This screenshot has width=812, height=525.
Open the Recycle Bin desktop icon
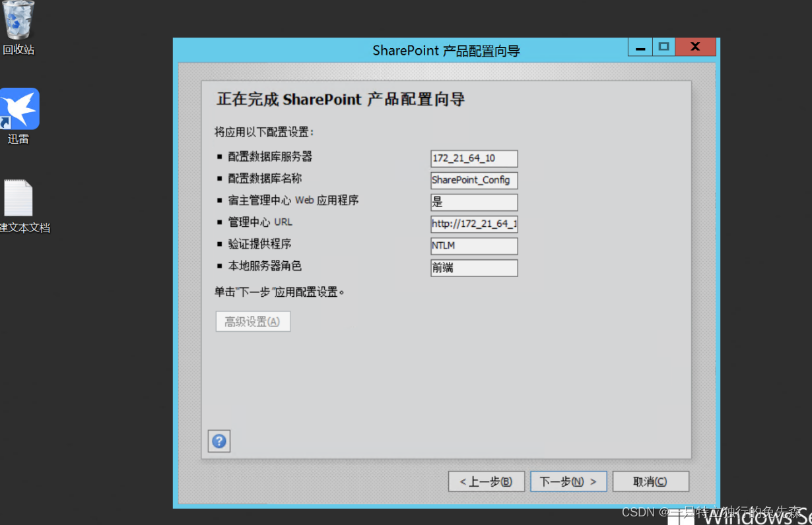(18, 28)
